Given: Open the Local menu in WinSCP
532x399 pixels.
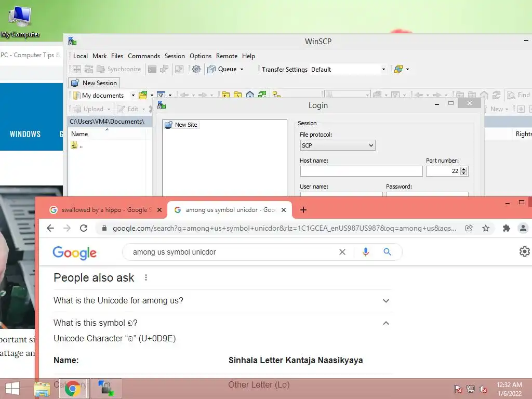Looking at the screenshot, I should coord(81,56).
